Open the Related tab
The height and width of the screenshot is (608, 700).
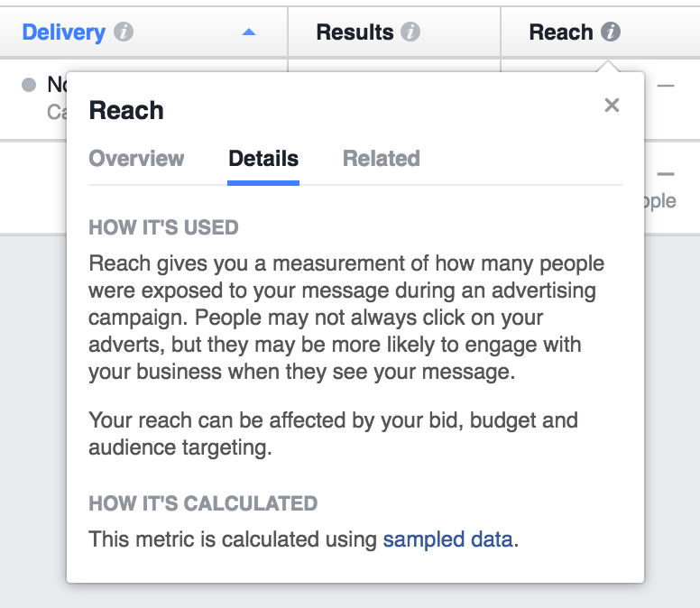tap(381, 159)
